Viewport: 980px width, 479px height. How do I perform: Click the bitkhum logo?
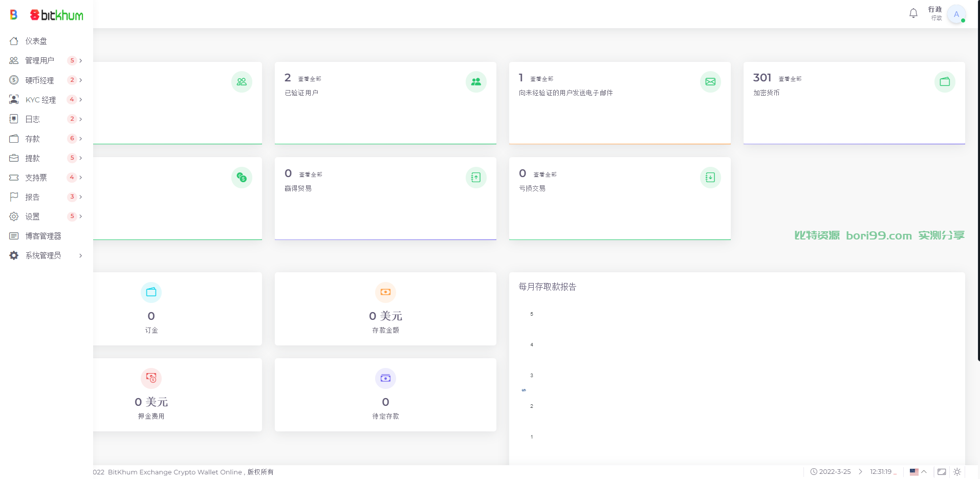pos(57,15)
